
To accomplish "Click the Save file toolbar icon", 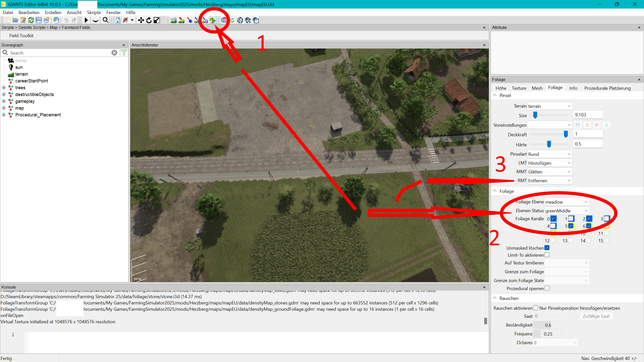I will pos(38,20).
